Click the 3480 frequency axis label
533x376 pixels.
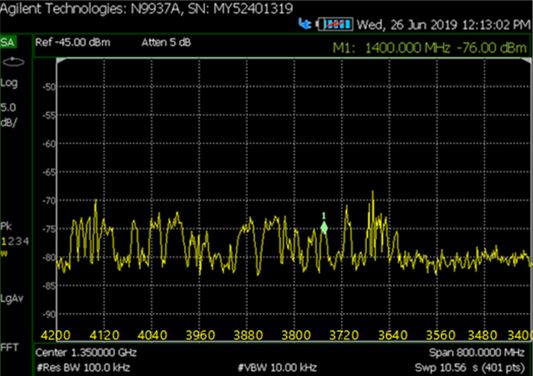(483, 336)
